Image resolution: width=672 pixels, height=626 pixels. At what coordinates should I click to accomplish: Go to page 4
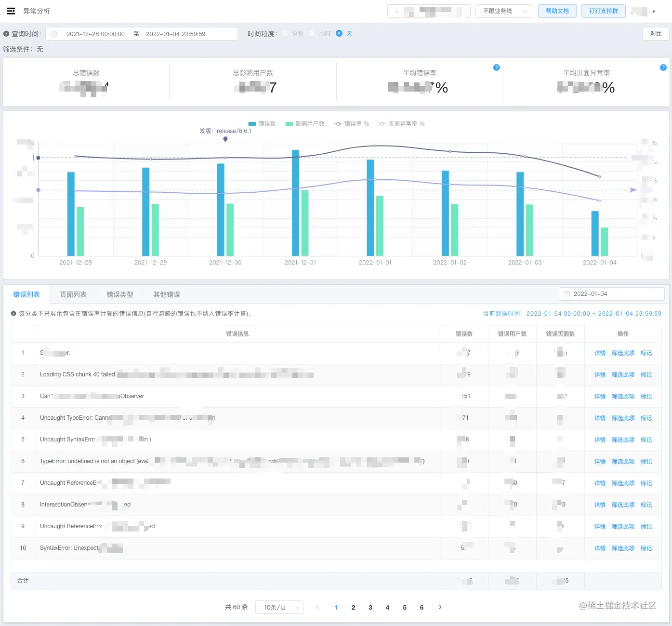[387, 607]
